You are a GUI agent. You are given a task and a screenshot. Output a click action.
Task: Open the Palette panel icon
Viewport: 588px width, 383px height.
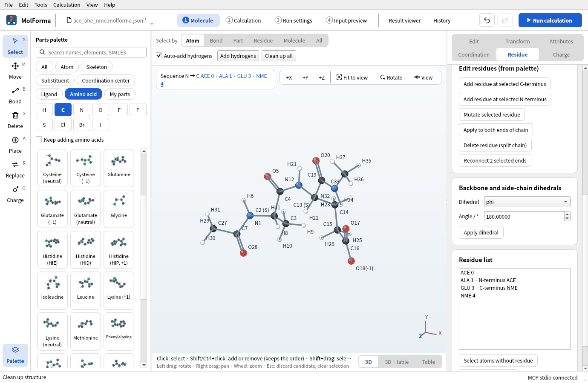pyautogui.click(x=15, y=355)
